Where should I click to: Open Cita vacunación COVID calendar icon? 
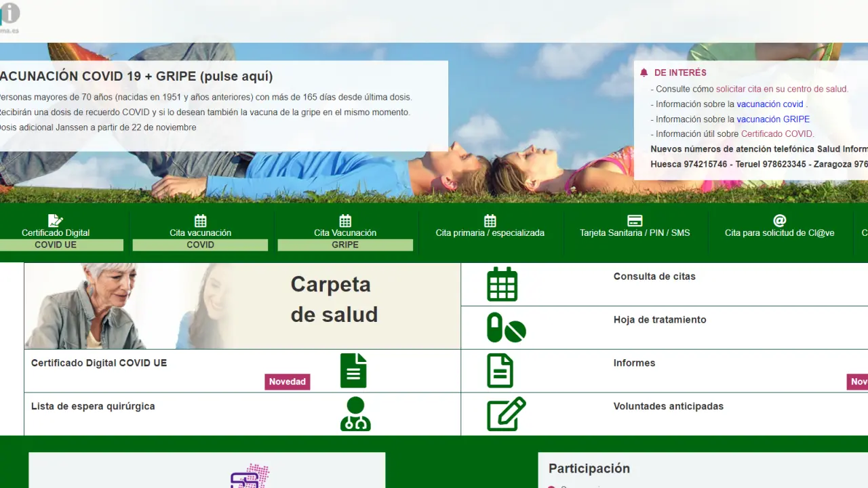tap(200, 220)
